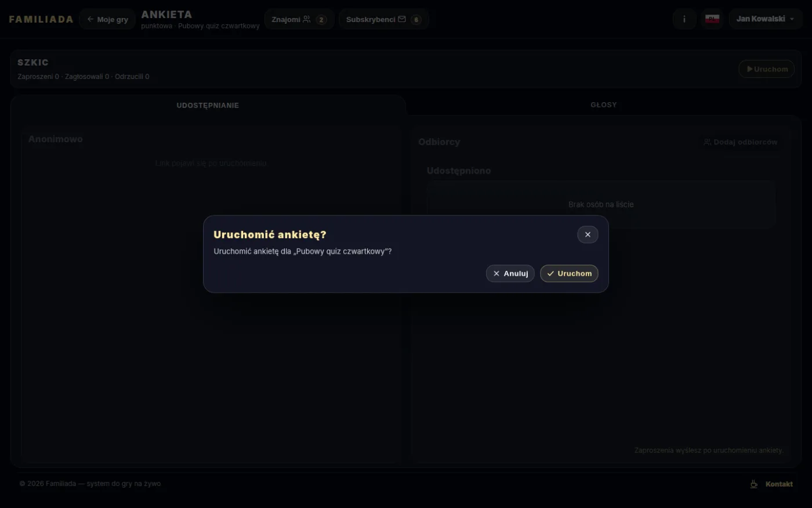Open the Subskrybenci subscribers list
The width and height of the screenshot is (812, 508).
click(x=383, y=19)
